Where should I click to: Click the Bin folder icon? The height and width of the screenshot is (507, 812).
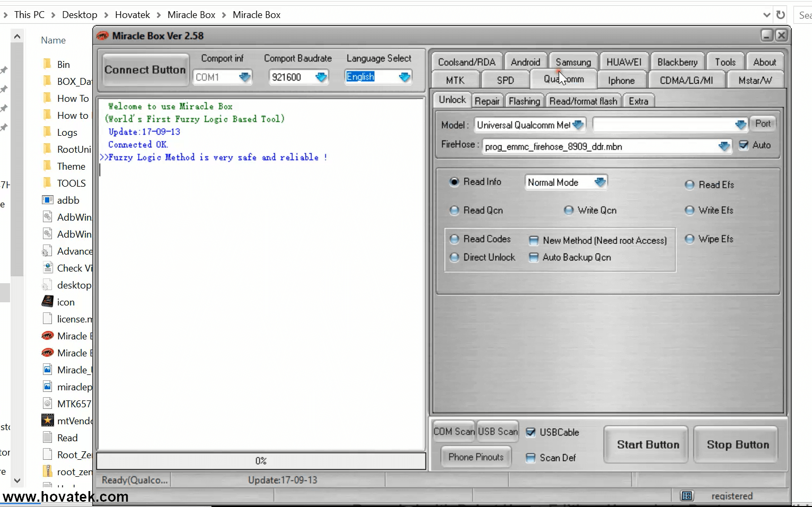(x=47, y=64)
